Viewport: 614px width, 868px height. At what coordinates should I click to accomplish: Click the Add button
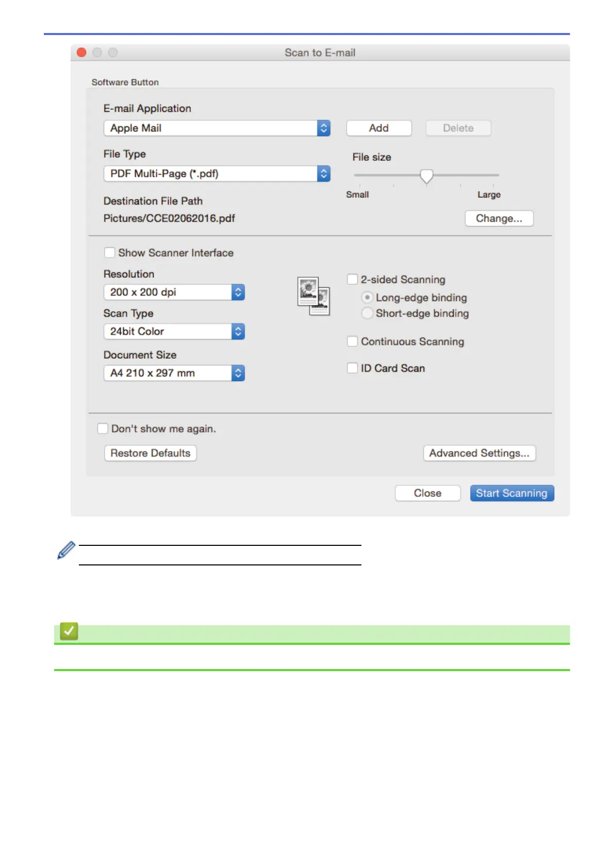(379, 128)
